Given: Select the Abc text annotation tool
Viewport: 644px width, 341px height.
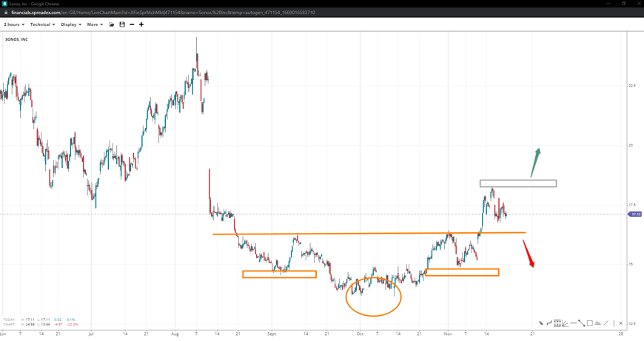Looking at the screenshot, I should click(x=597, y=323).
